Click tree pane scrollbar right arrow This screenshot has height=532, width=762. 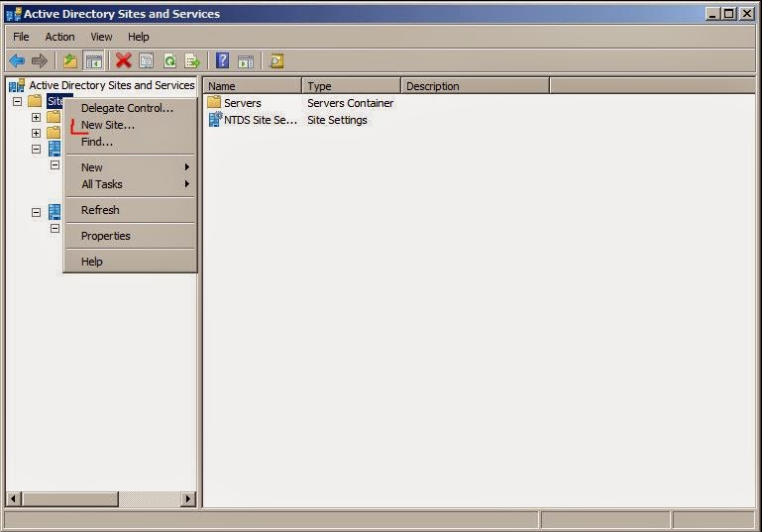188,498
